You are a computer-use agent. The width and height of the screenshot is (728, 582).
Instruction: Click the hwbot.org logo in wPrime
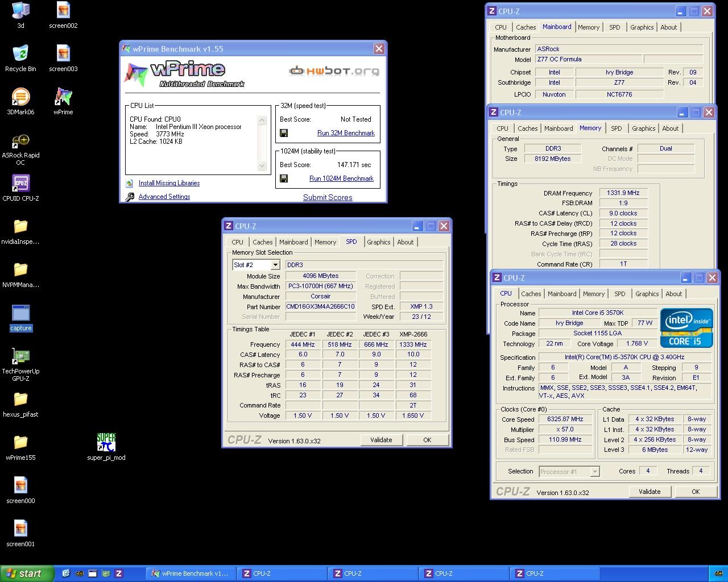334,71
